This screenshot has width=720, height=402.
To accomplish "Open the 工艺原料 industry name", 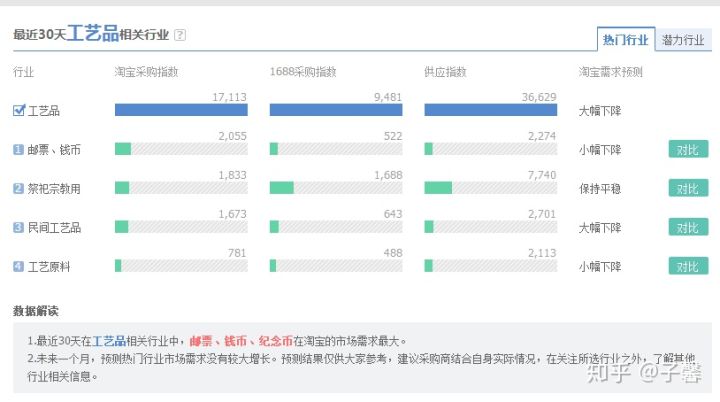I will pos(49,267).
